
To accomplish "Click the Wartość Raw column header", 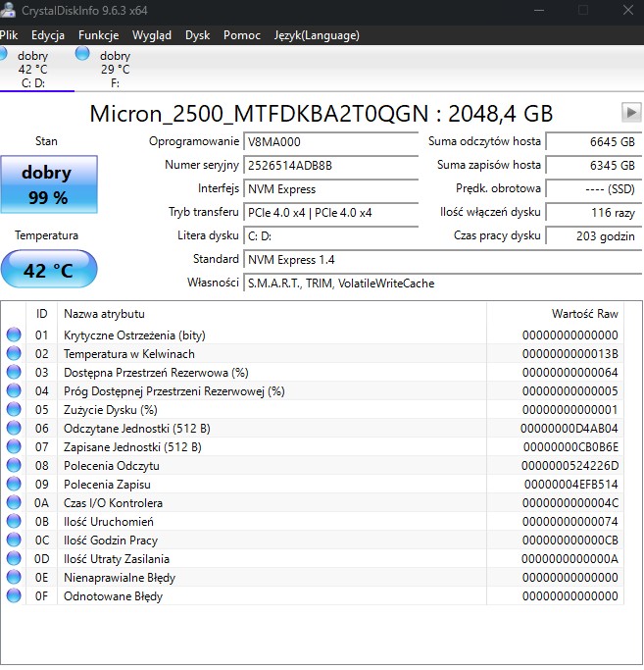I will [584, 314].
